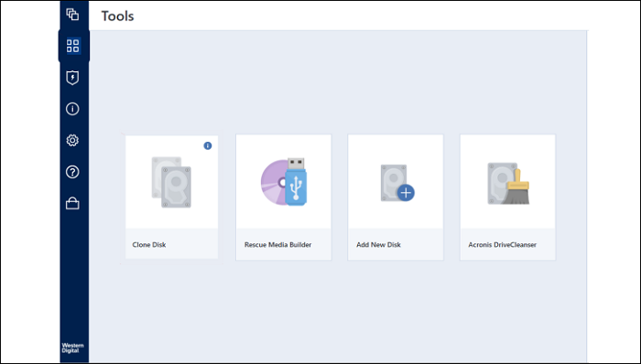Open the shopping bag store icon
Screen dimensions: 641x364
pos(72,203)
